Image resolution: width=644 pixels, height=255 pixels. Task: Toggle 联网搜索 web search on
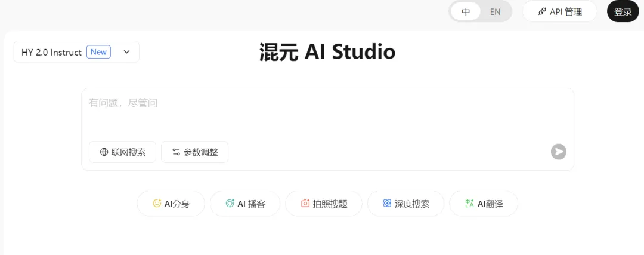coord(122,152)
